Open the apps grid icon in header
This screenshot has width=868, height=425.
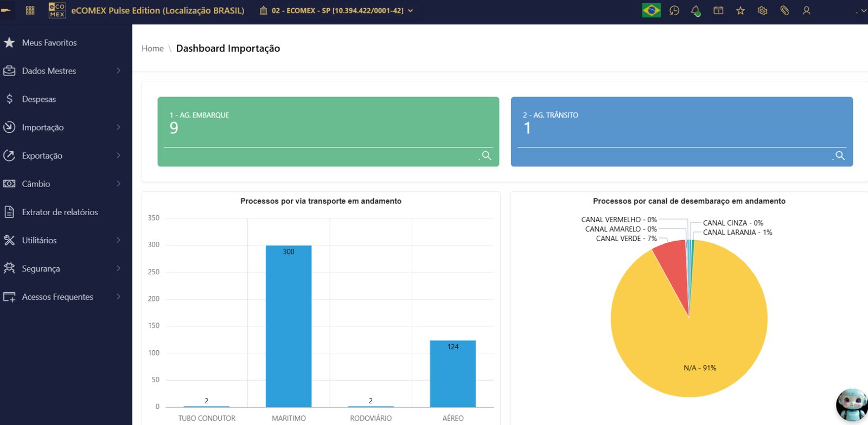(30, 10)
